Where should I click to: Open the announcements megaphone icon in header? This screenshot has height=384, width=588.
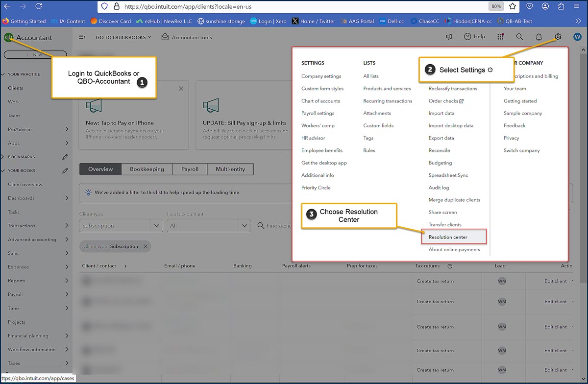click(x=449, y=37)
